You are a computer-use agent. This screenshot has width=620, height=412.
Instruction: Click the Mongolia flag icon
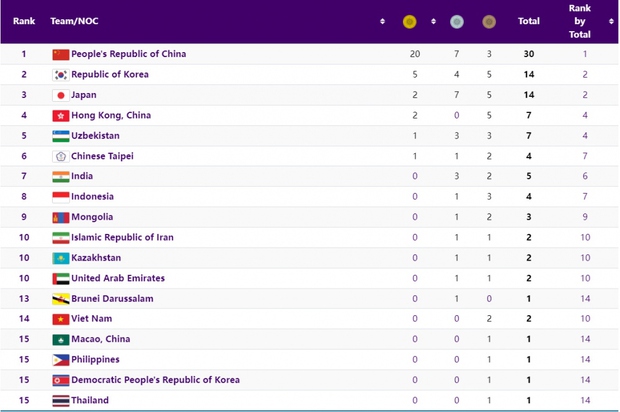tap(60, 217)
